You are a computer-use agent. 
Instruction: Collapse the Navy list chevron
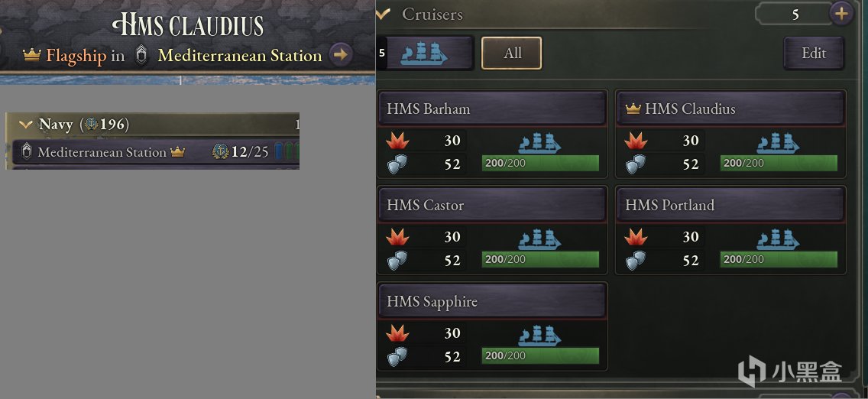pyautogui.click(x=26, y=125)
